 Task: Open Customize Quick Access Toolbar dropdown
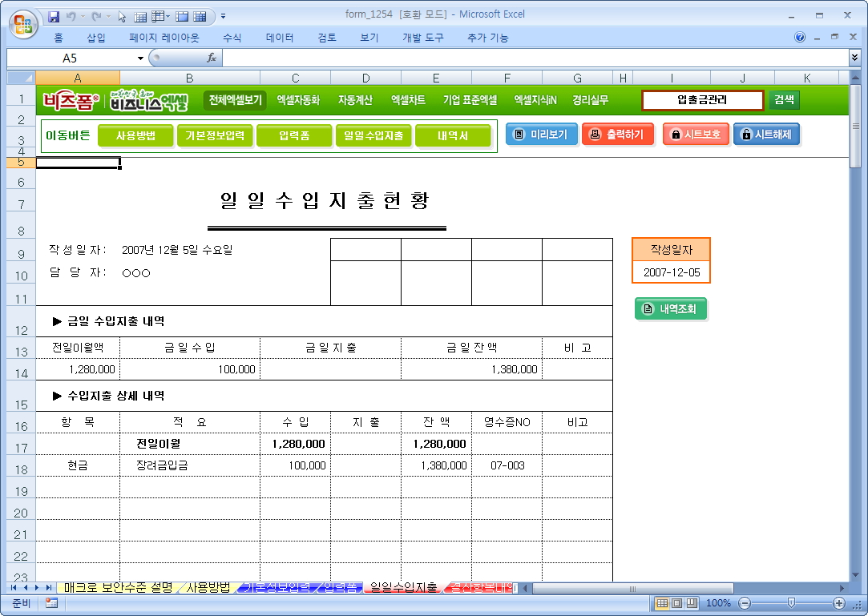pyautogui.click(x=223, y=16)
